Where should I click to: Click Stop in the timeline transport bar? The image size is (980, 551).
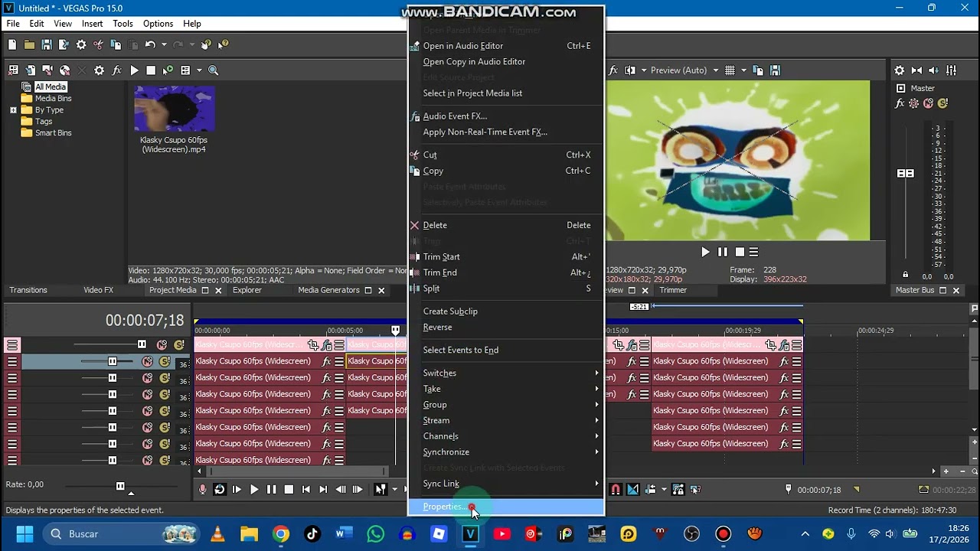coord(289,490)
